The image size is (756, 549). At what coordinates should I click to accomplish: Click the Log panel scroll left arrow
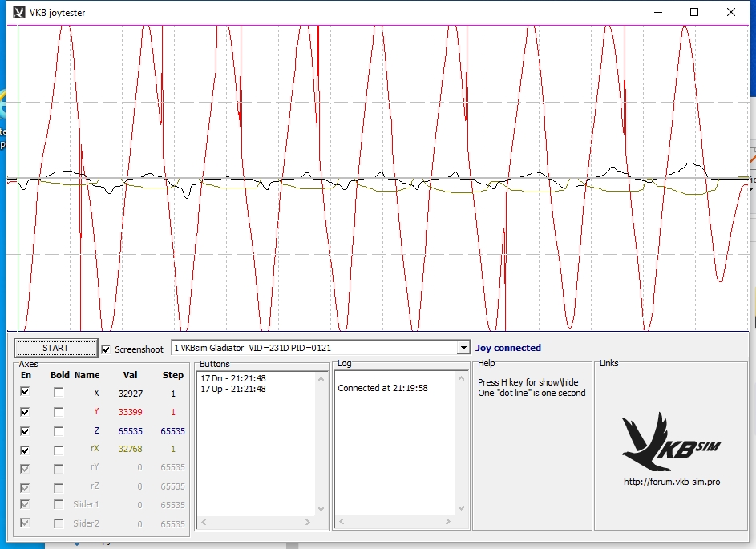[342, 521]
